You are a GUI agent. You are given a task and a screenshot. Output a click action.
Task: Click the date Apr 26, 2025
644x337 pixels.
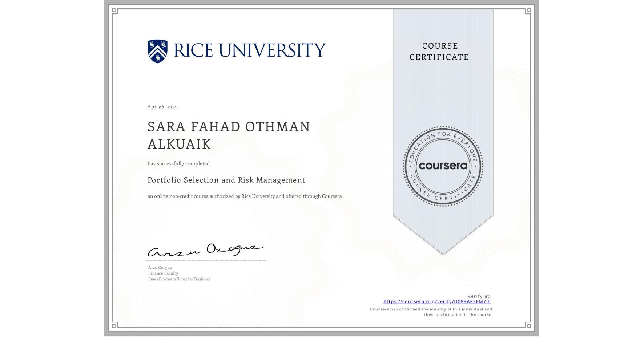tap(162, 106)
